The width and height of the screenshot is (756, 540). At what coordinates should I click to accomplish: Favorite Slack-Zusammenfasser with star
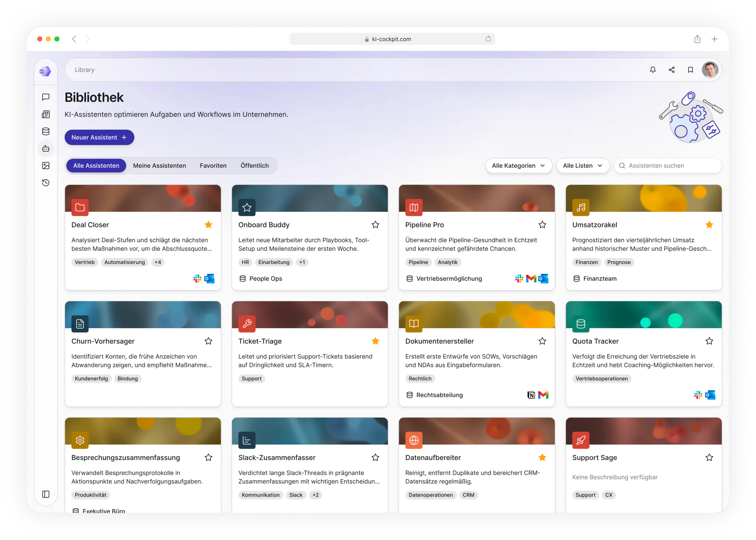[x=375, y=458]
